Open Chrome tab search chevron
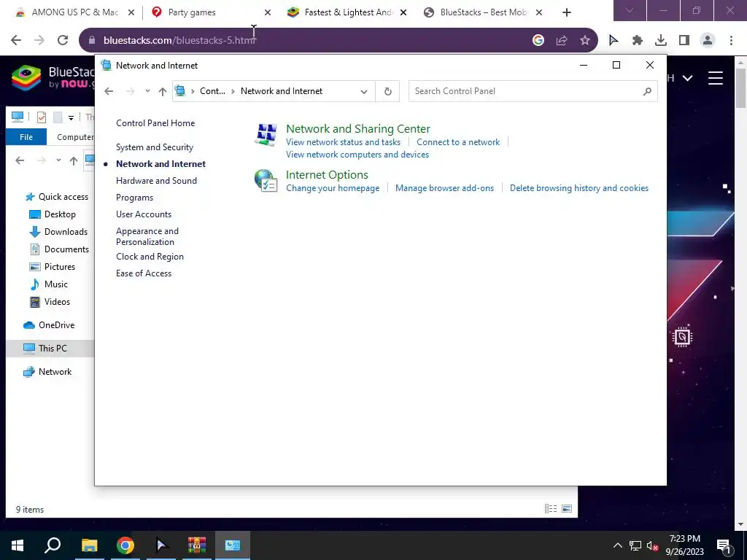 coord(630,10)
